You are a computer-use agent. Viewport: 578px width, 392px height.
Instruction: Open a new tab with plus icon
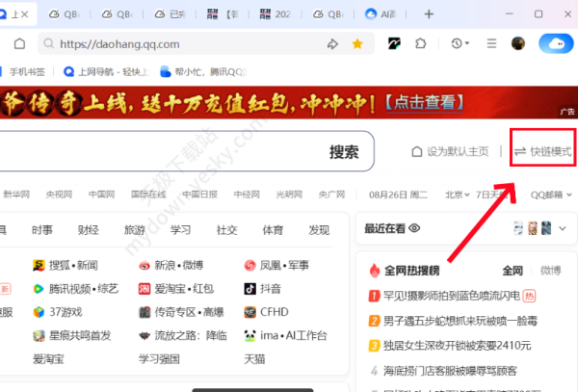(x=429, y=13)
